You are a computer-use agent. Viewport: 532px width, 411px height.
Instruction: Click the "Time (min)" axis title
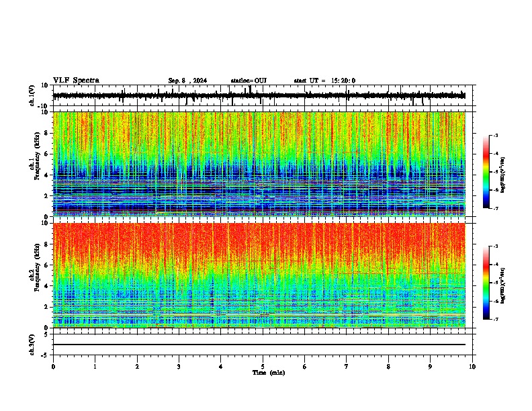coord(269,373)
